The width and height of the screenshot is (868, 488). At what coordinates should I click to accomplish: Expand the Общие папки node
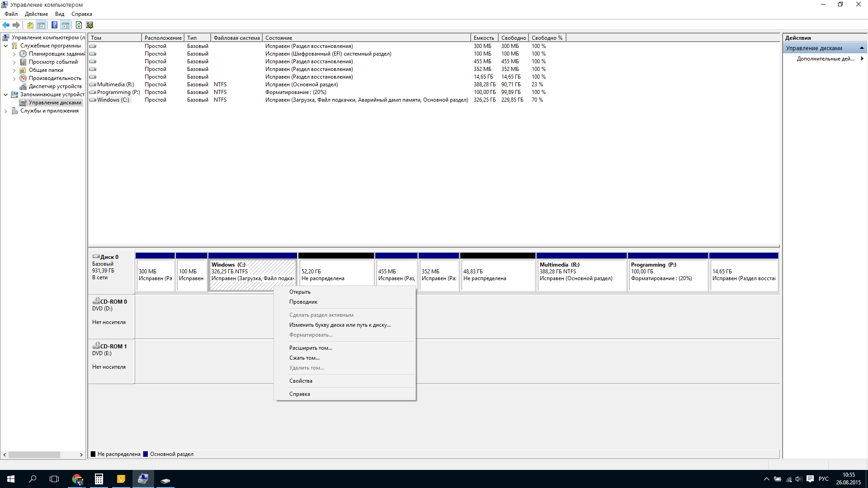(x=14, y=70)
